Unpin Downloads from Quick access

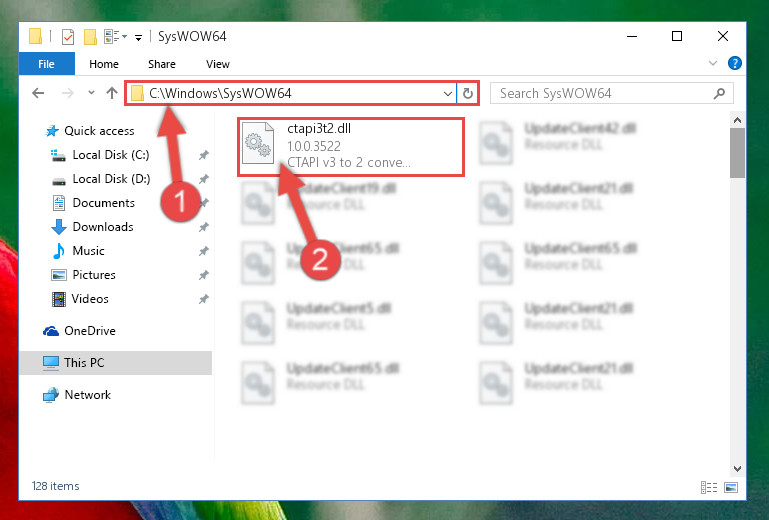[x=203, y=227]
